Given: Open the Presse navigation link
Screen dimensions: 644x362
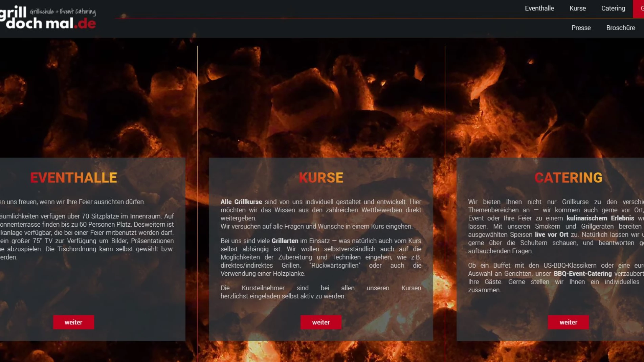Looking at the screenshot, I should [x=581, y=28].
